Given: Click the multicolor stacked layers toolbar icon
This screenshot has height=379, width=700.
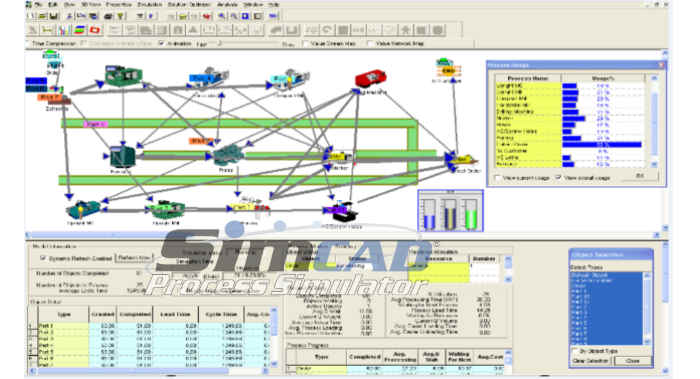Looking at the screenshot, I should tap(79, 30).
